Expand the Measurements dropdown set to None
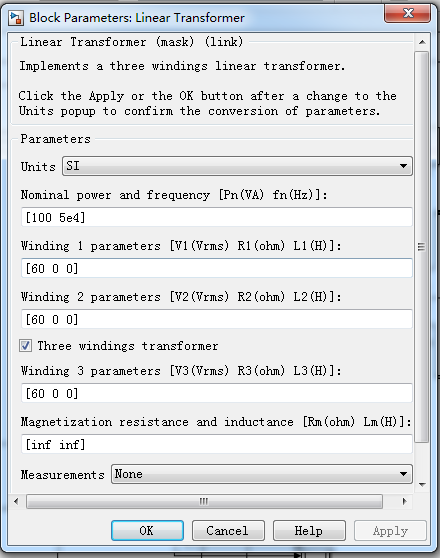This screenshot has width=440, height=558. coord(262,474)
